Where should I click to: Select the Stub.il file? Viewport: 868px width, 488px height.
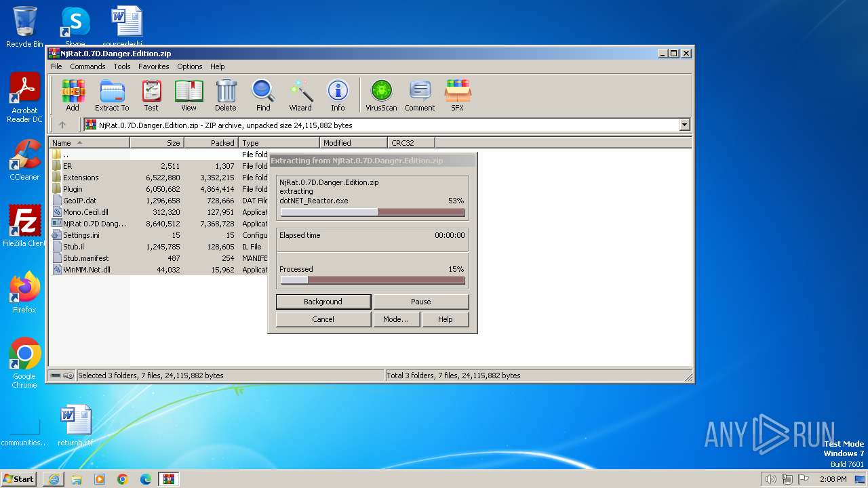[x=159, y=247]
